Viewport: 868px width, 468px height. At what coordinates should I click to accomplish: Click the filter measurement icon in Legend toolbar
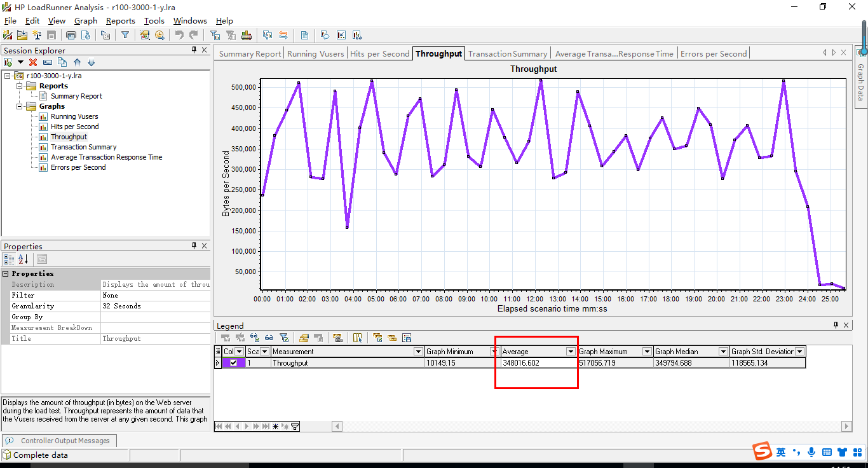284,338
